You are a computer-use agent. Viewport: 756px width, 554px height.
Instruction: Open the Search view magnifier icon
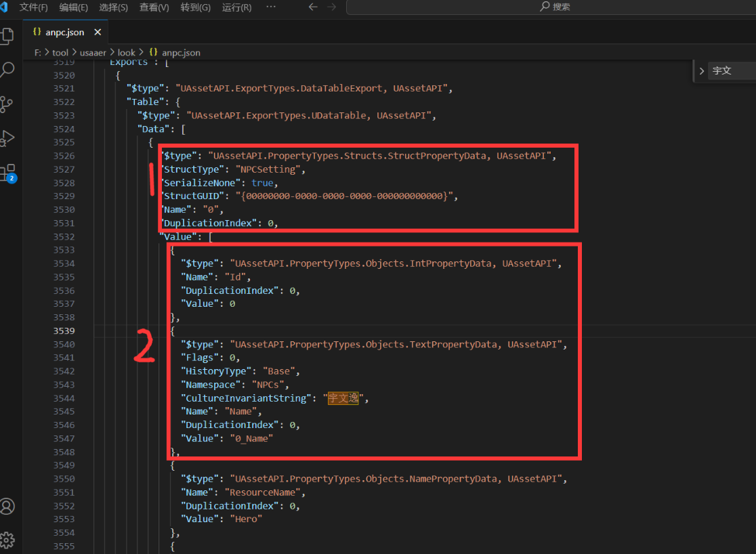pos(7,69)
